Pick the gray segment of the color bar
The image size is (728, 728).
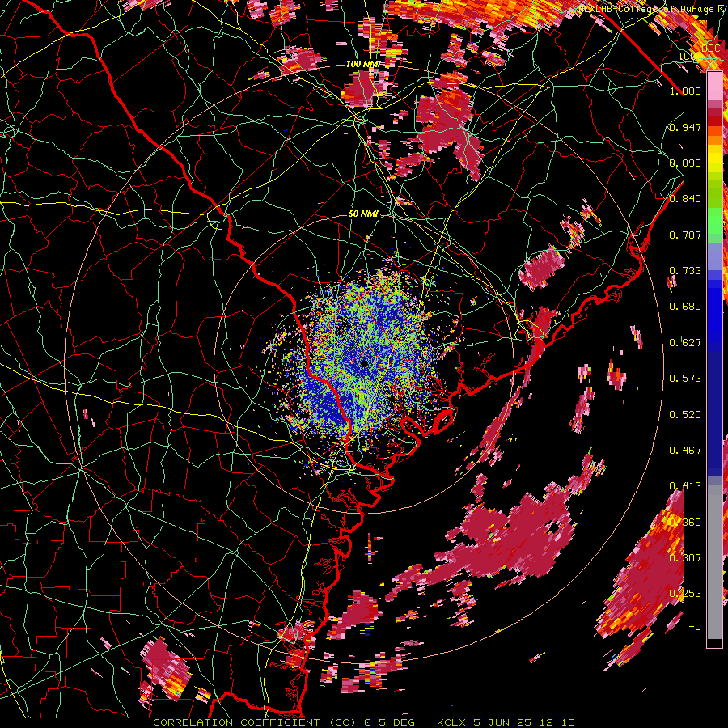(714, 566)
